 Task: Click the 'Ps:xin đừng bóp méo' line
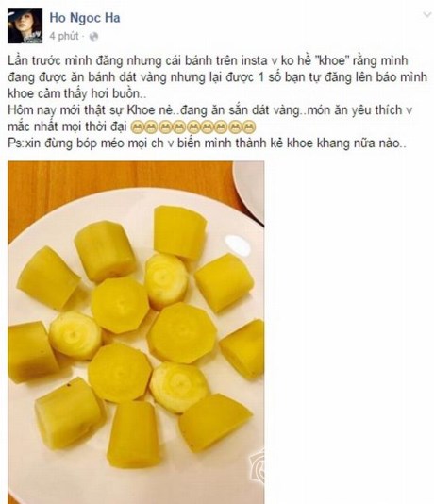tap(208, 143)
